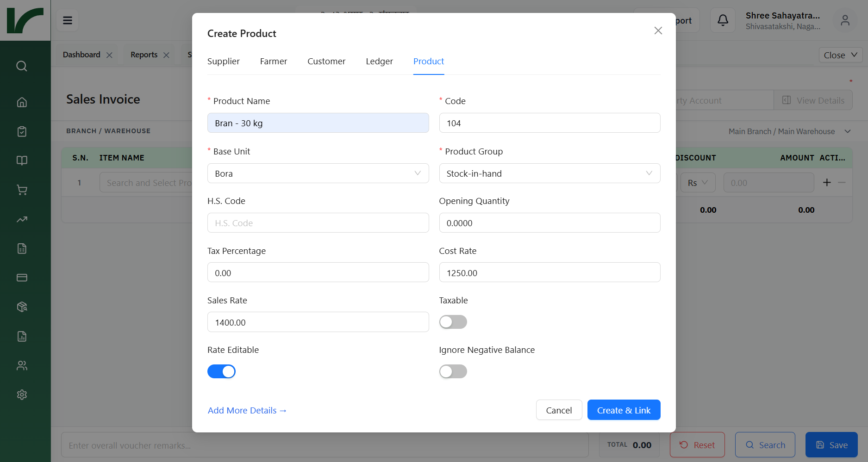Focus the Code input field
The width and height of the screenshot is (868, 462).
pyautogui.click(x=550, y=123)
